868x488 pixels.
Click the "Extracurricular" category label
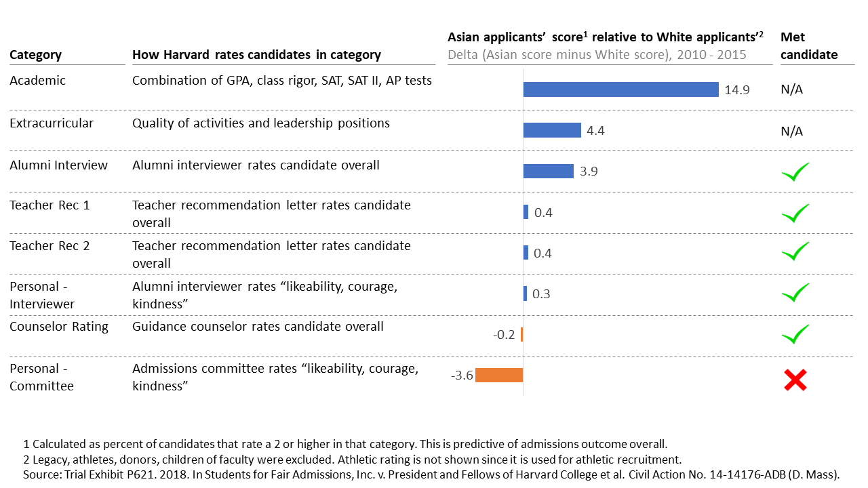tap(52, 123)
